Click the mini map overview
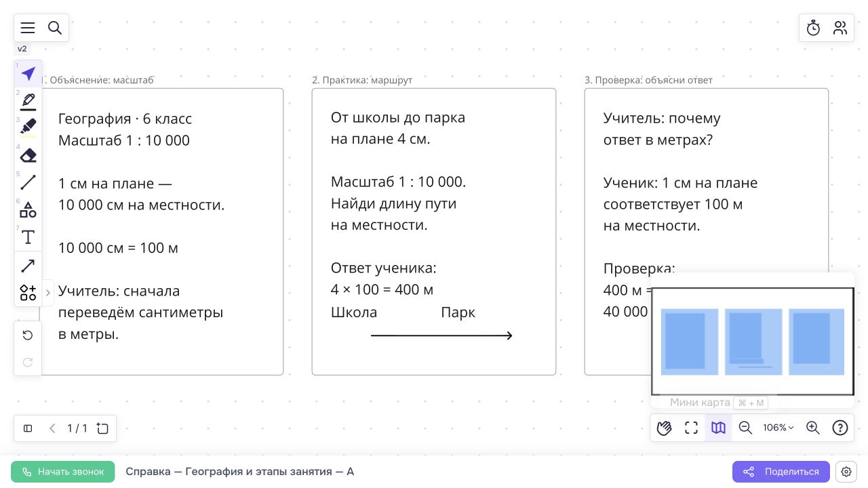 tap(752, 342)
